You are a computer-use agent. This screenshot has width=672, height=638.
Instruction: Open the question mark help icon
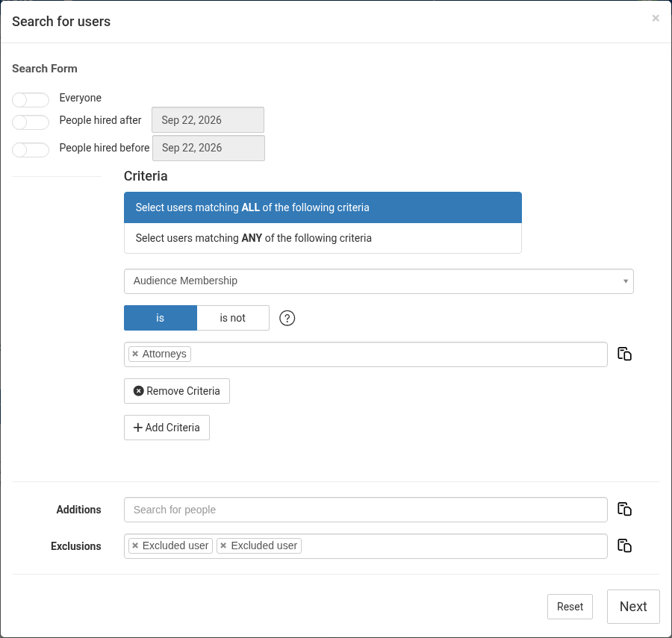coord(287,318)
